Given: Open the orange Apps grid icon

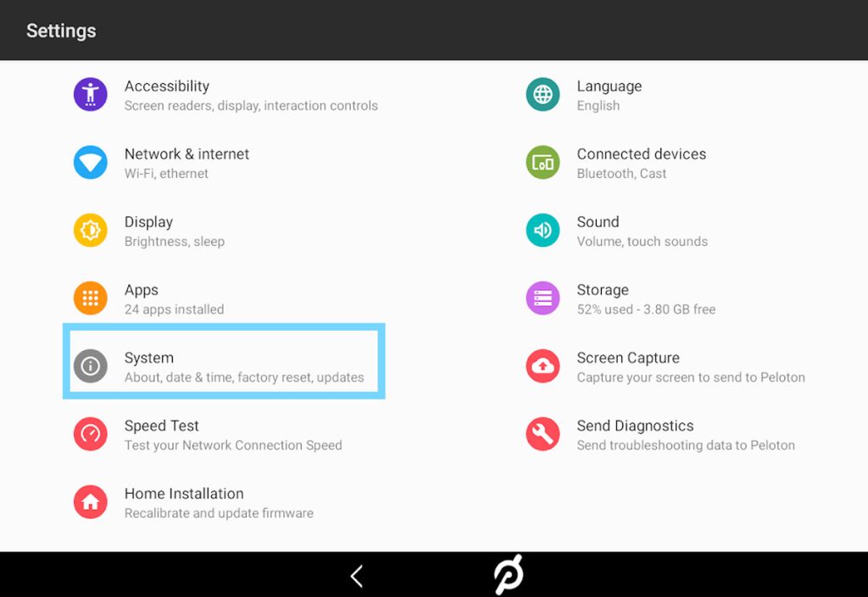Looking at the screenshot, I should 90,298.
